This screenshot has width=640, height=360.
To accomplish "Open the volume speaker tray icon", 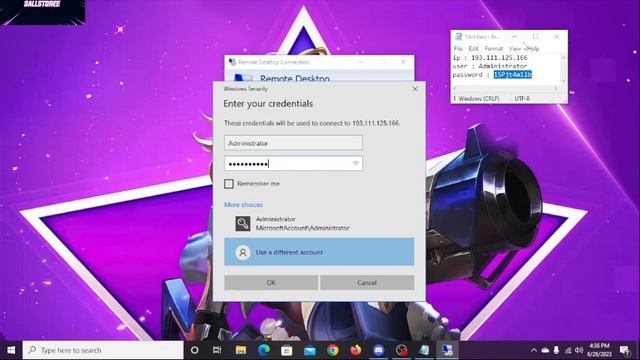I will [579, 350].
